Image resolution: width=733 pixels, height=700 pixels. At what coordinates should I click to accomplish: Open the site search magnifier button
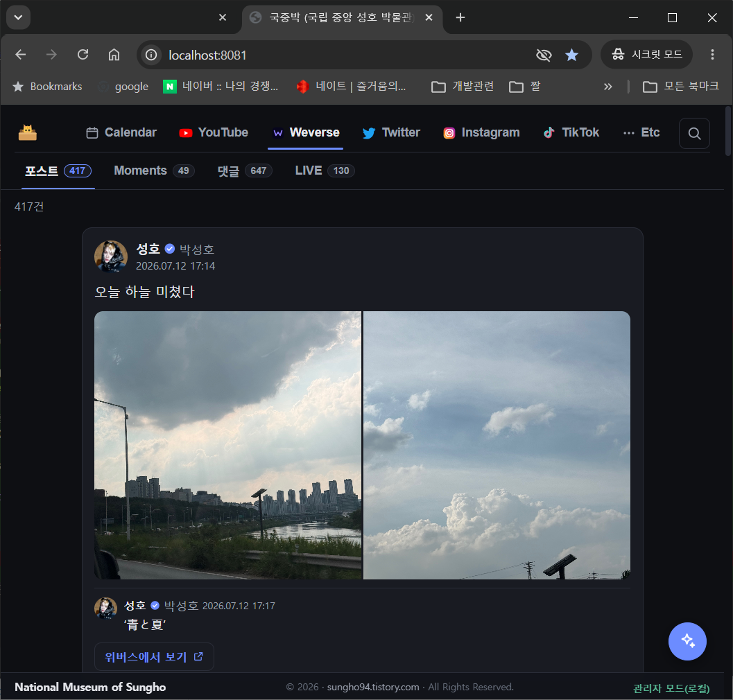coord(694,134)
